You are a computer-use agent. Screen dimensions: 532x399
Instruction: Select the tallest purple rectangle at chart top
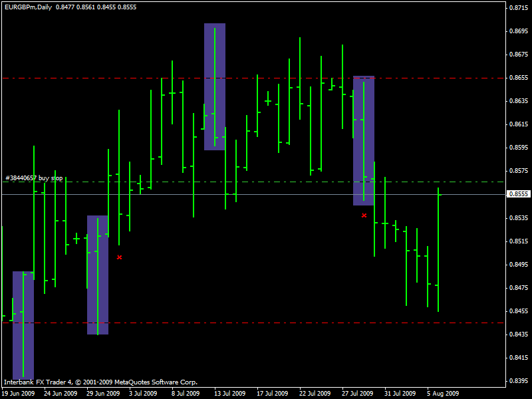[x=215, y=86]
